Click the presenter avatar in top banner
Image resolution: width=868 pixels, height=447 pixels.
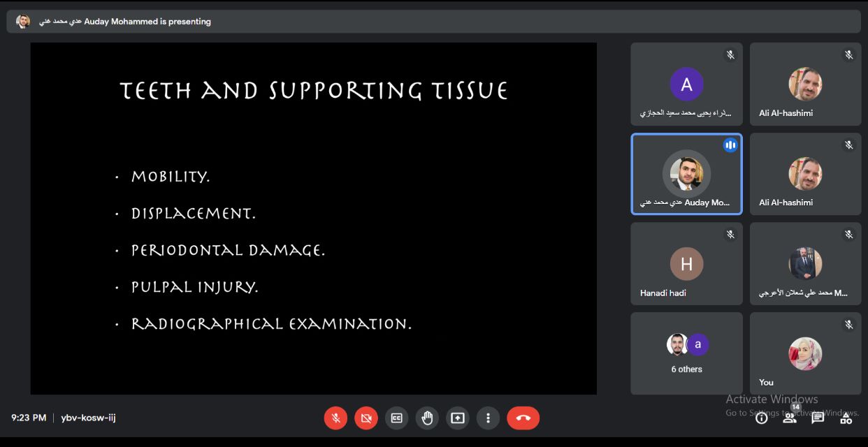[23, 22]
